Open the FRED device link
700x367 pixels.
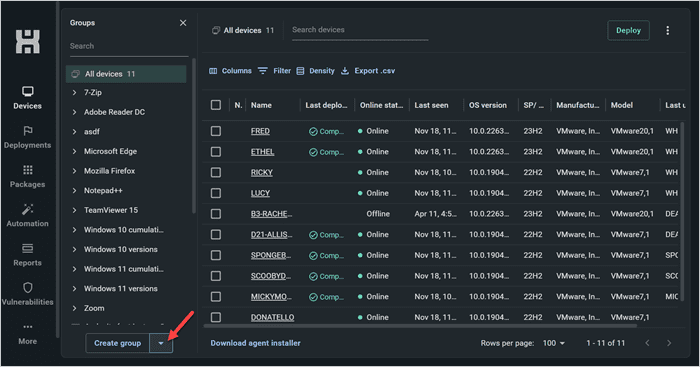[260, 131]
